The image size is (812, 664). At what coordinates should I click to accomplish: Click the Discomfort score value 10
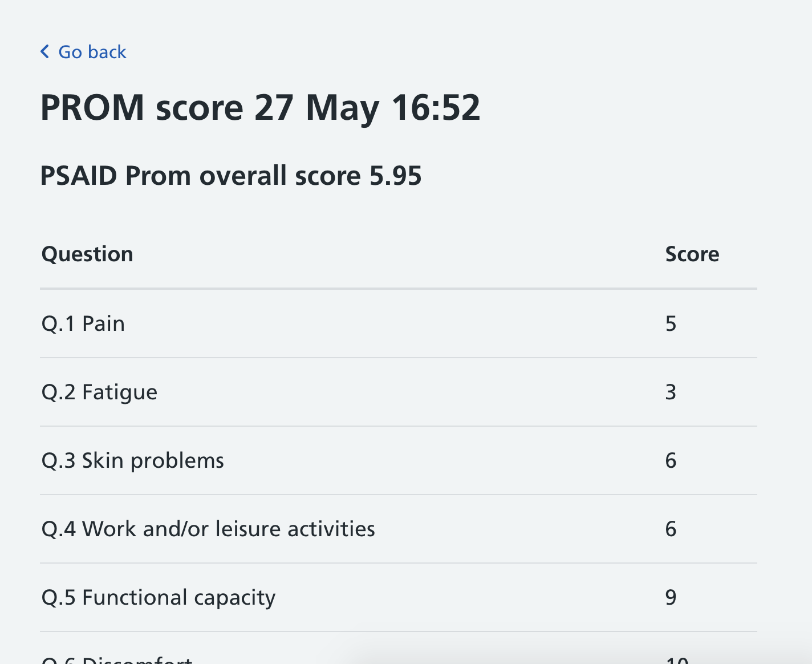677,659
